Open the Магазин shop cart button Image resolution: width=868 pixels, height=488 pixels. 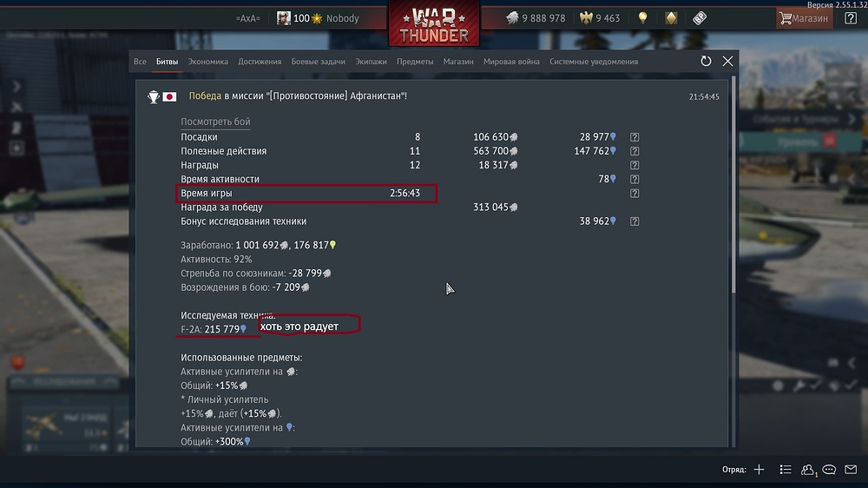803,18
